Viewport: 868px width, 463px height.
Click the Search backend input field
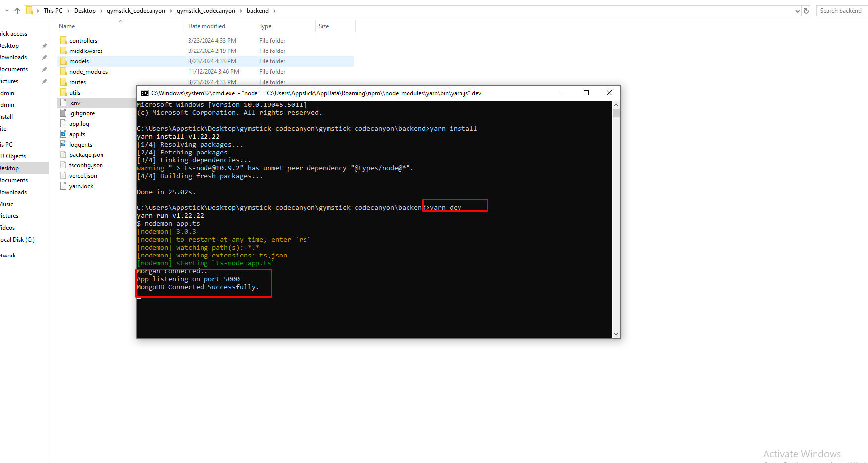click(841, 11)
